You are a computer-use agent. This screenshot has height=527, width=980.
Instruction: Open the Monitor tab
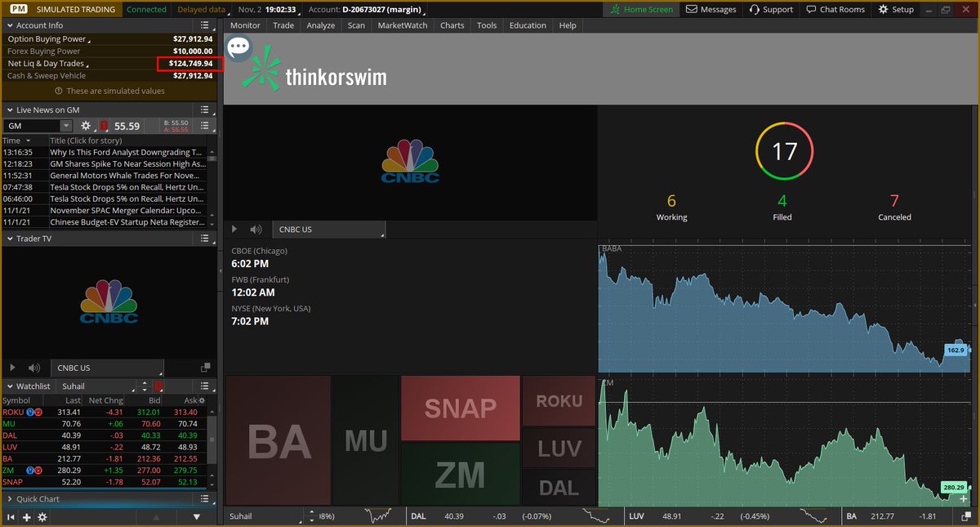tap(245, 25)
